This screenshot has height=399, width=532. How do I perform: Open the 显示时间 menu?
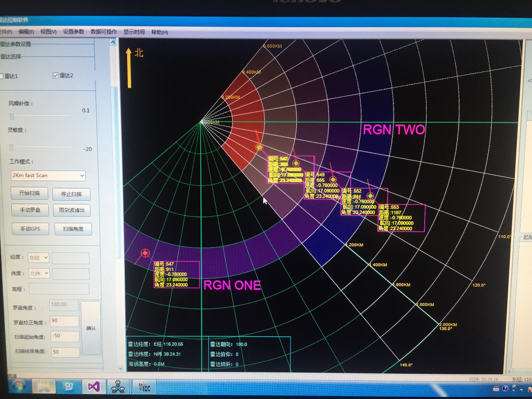[x=134, y=32]
